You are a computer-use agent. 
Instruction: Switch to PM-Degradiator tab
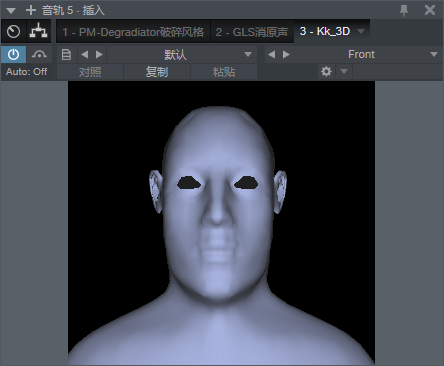(133, 32)
